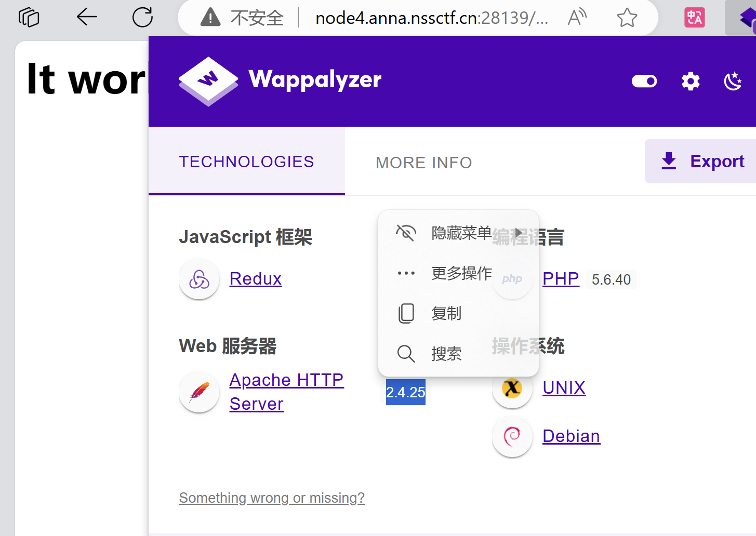
Task: Toggle dark mode moon icon
Action: pos(733,82)
